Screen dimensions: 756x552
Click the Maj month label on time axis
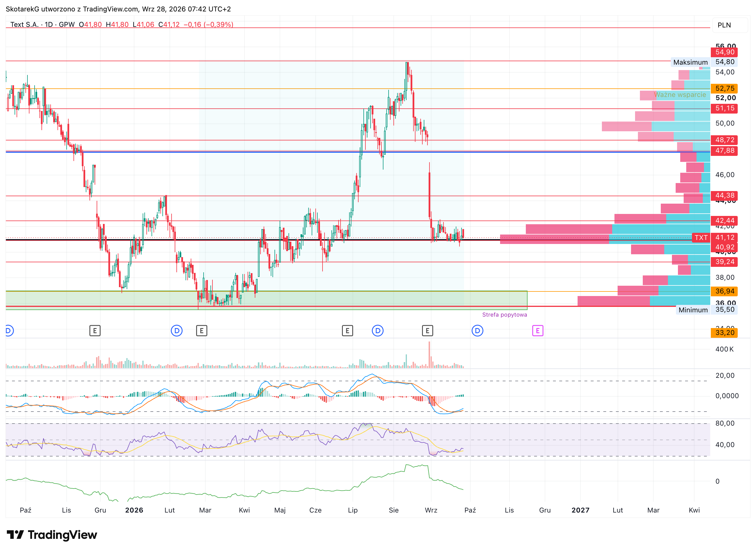point(280,510)
